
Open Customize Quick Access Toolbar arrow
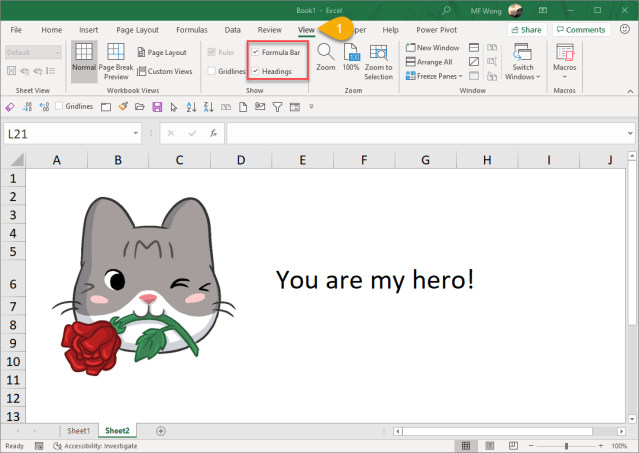point(311,107)
